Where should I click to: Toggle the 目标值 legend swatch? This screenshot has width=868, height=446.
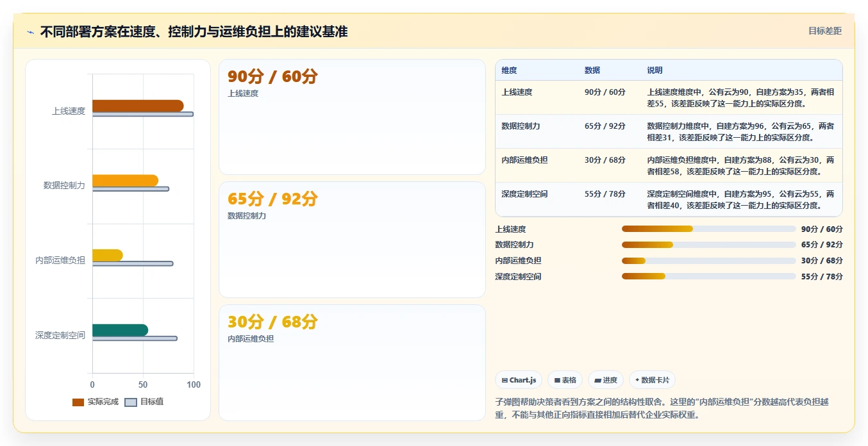131,402
